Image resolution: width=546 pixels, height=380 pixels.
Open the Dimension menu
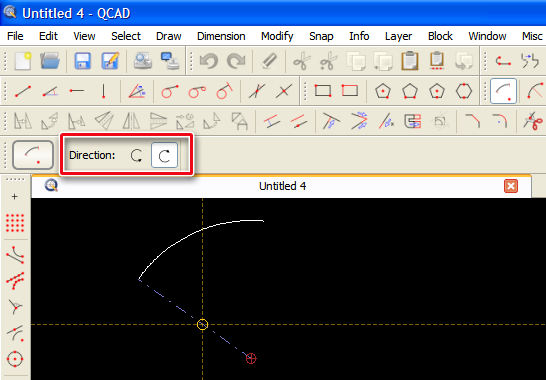(x=221, y=36)
